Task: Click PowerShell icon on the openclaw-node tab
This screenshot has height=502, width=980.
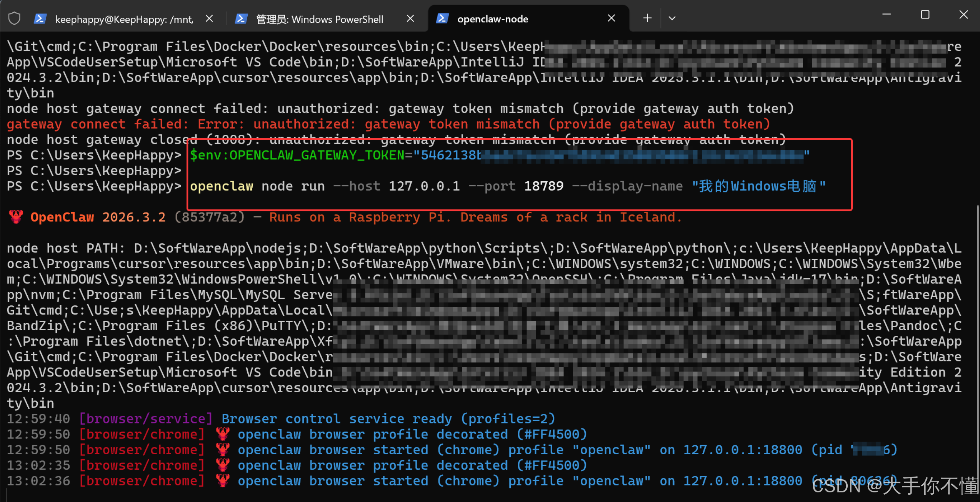Action: click(442, 18)
